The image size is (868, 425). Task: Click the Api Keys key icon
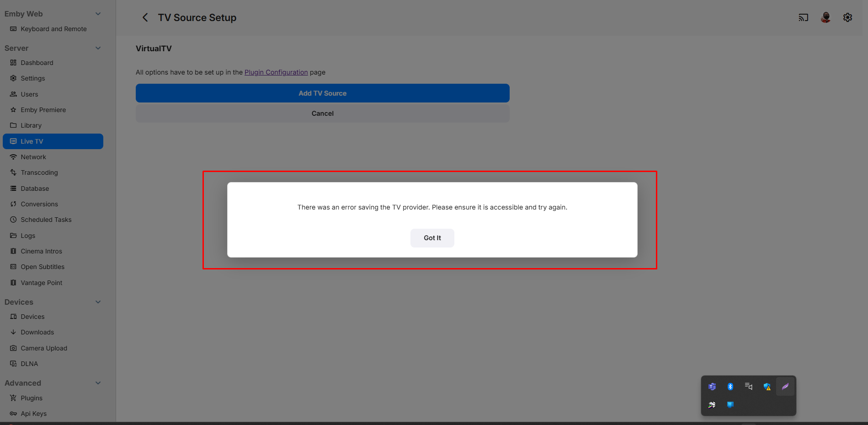(x=13, y=414)
